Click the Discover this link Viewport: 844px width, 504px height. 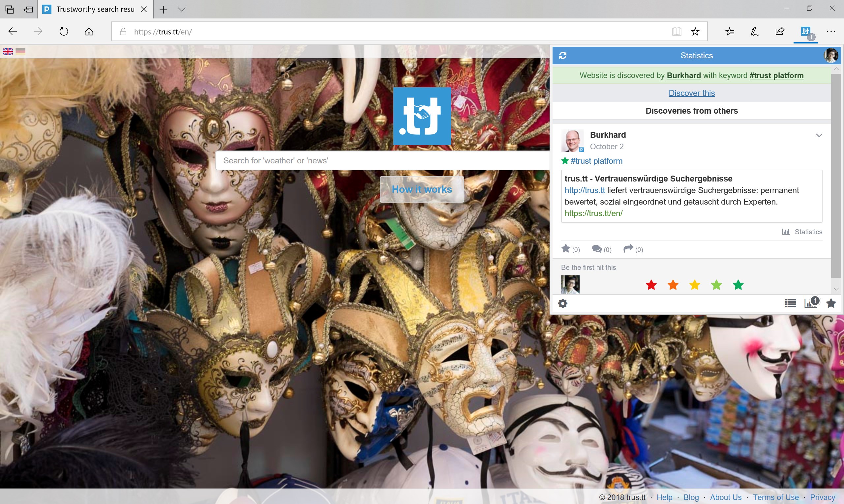[691, 93]
